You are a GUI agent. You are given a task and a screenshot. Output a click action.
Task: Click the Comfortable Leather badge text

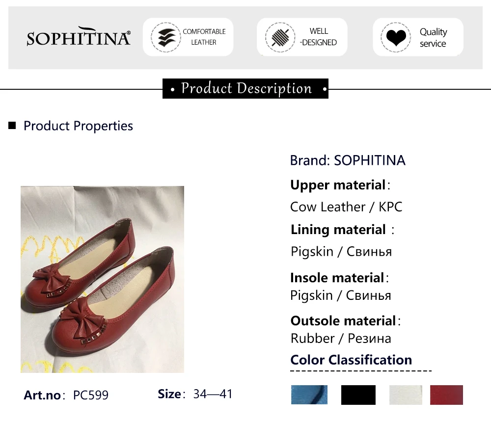[204, 37]
